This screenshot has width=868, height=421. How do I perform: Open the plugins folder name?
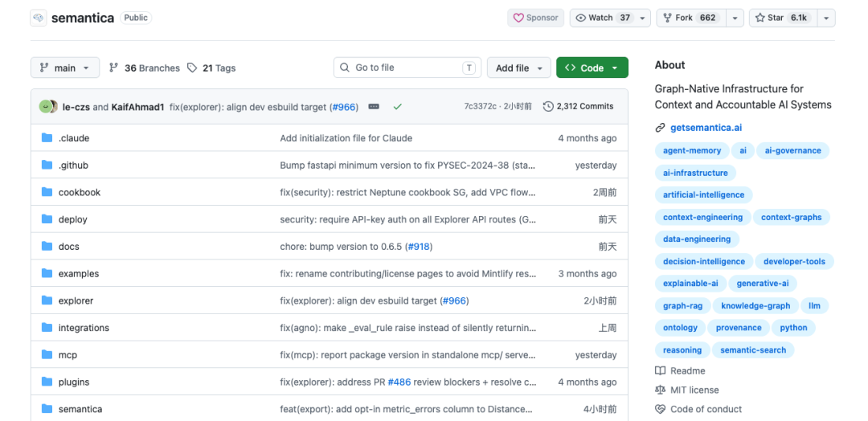click(x=74, y=382)
